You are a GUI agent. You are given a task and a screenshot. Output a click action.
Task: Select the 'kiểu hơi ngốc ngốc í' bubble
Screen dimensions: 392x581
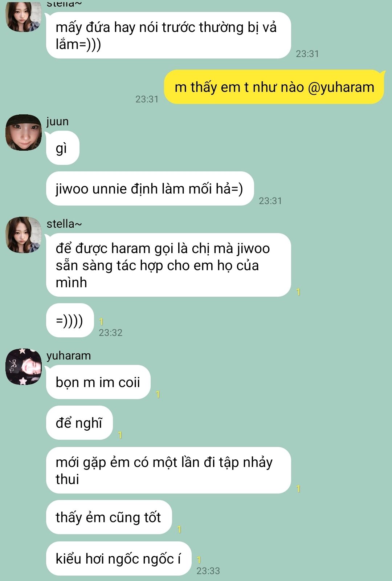(x=118, y=558)
